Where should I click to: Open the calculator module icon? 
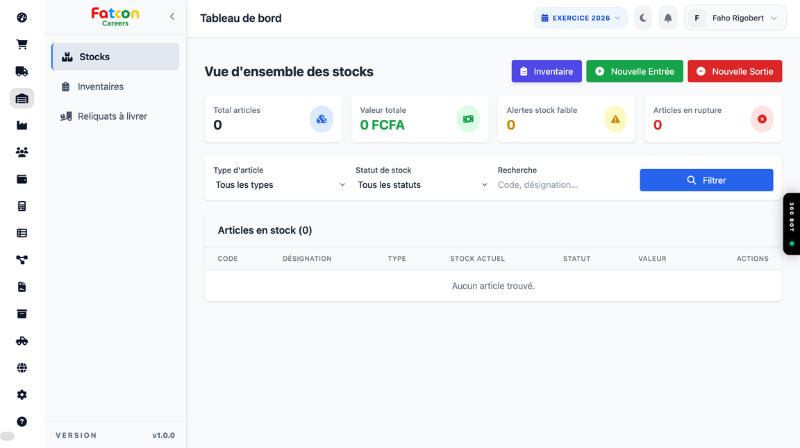[22, 206]
